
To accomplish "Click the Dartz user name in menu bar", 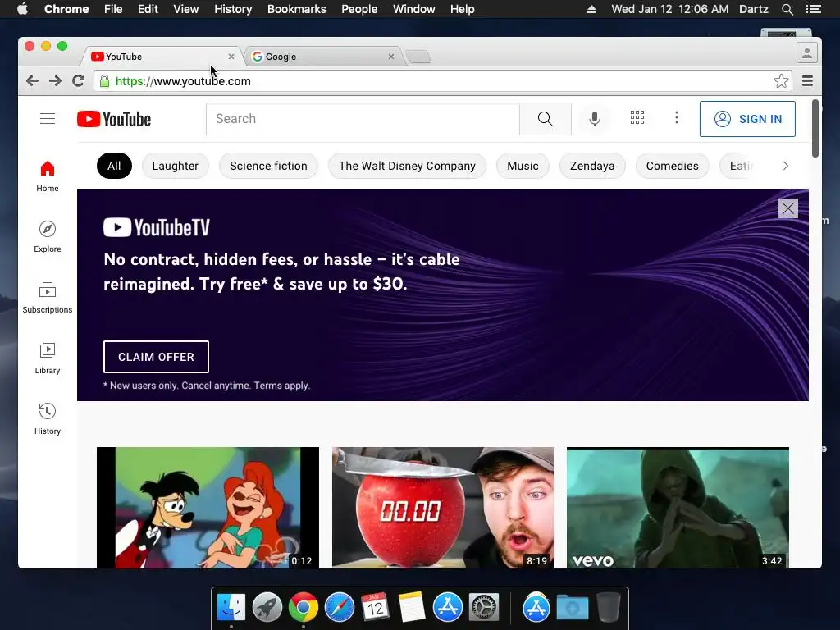I will (x=754, y=9).
